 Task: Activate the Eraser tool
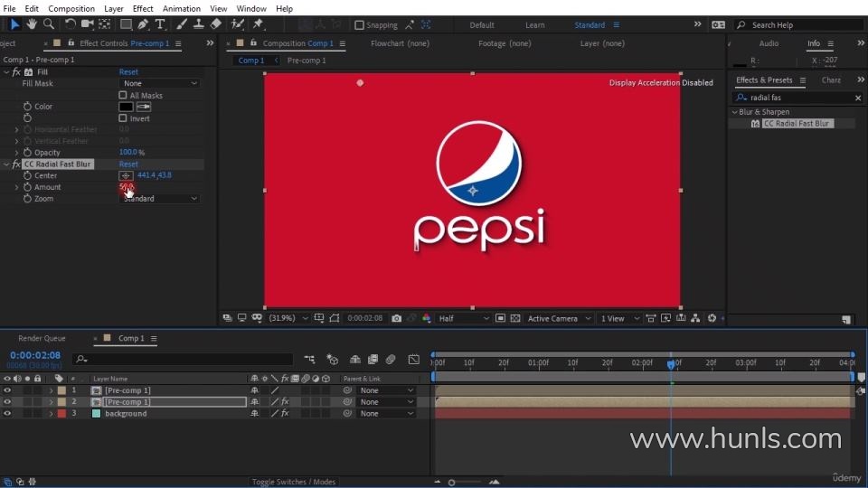click(216, 24)
